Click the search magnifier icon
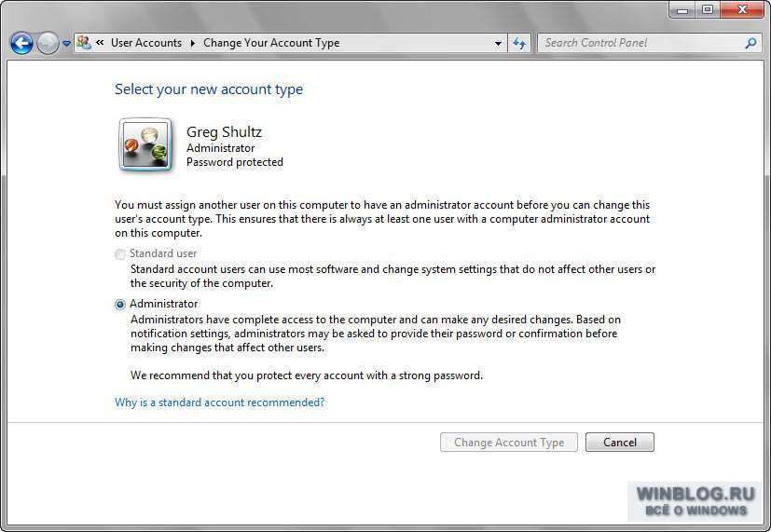771x532 pixels. tap(750, 43)
